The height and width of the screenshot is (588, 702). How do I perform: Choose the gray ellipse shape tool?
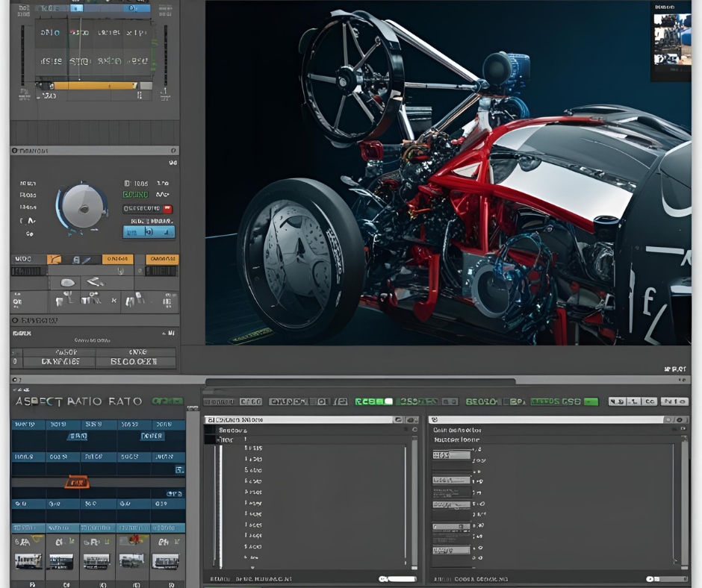pos(68,282)
